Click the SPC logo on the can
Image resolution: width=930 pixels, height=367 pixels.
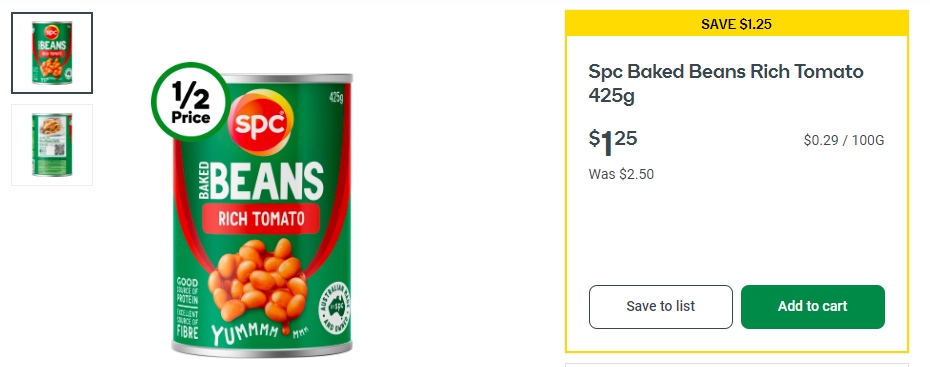click(x=261, y=122)
